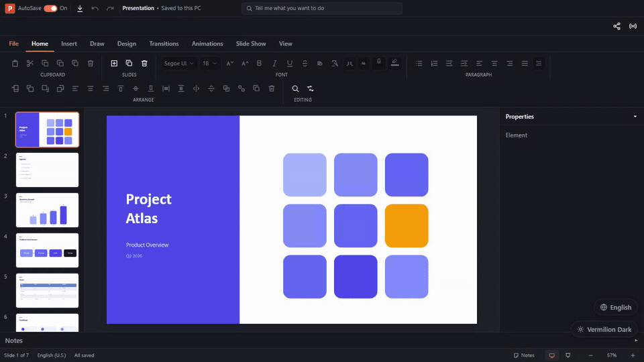The width and height of the screenshot is (644, 362).
Task: Switch to Normal view in status bar
Action: [552, 355]
